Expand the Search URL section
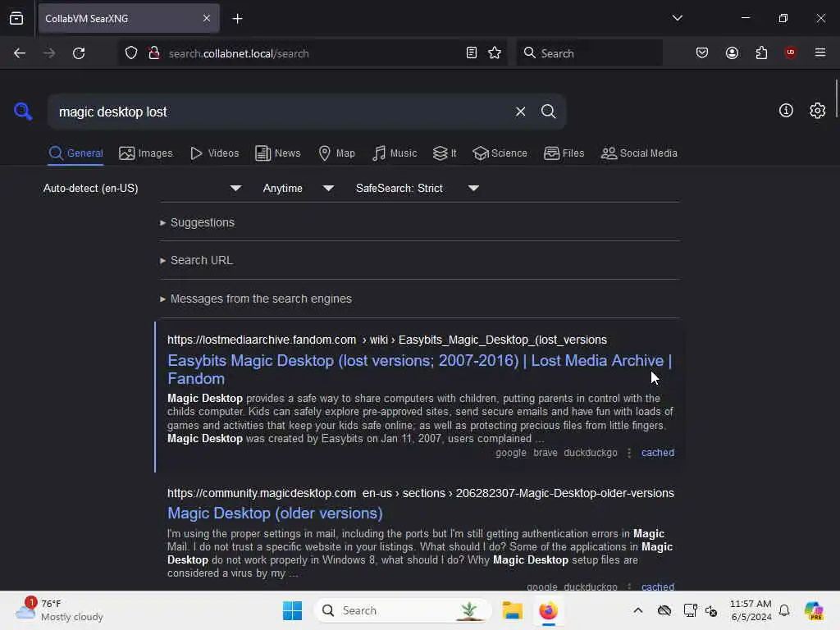Image resolution: width=840 pixels, height=630 pixels. point(196,260)
